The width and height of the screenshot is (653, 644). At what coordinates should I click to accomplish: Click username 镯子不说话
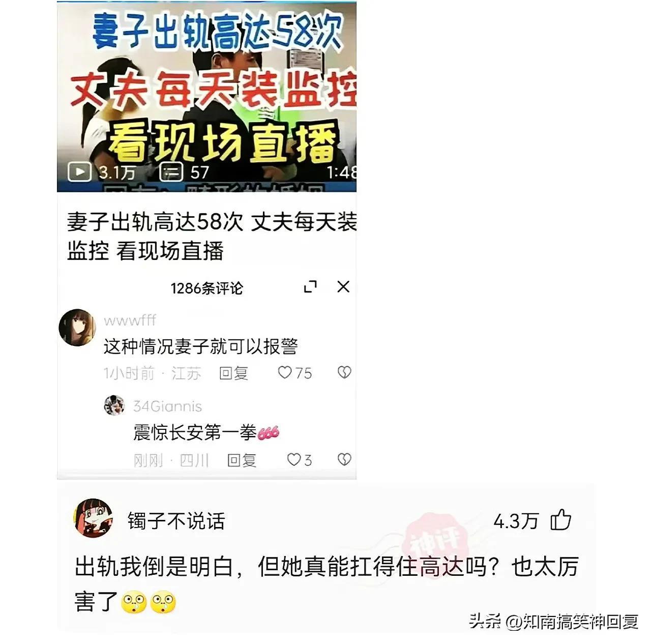tap(176, 521)
